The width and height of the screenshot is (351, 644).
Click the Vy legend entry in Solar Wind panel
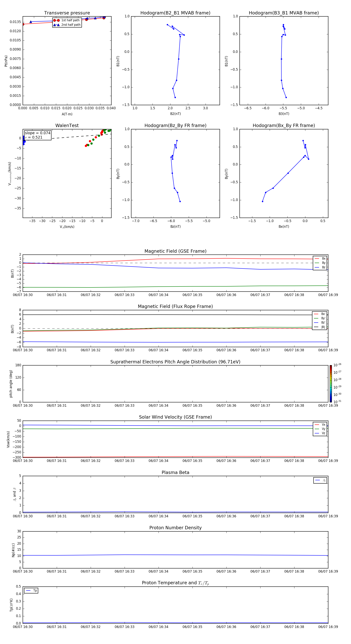[x=320, y=429]
